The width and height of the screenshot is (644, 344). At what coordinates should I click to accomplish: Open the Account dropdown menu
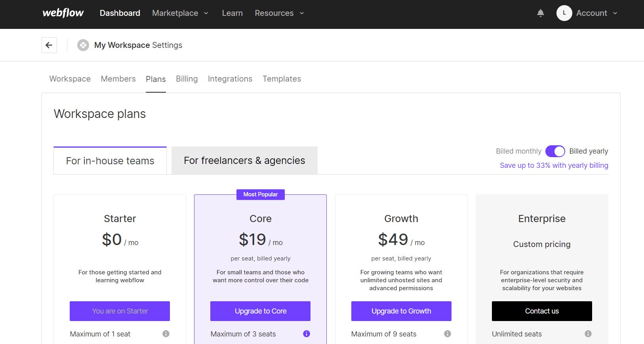tap(597, 13)
